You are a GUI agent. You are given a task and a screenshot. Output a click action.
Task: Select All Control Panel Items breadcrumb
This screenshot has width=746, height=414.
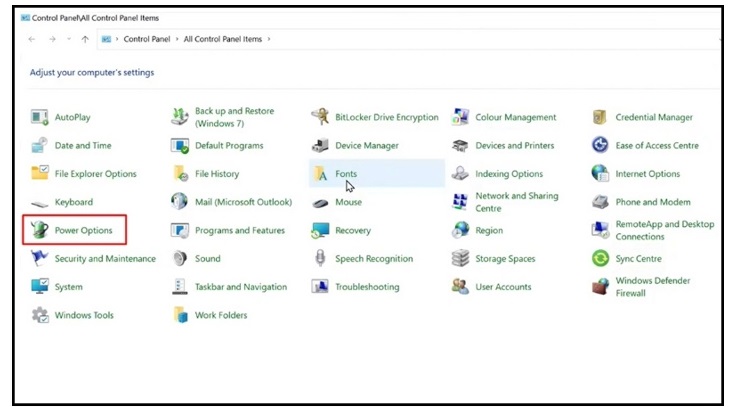click(x=222, y=39)
